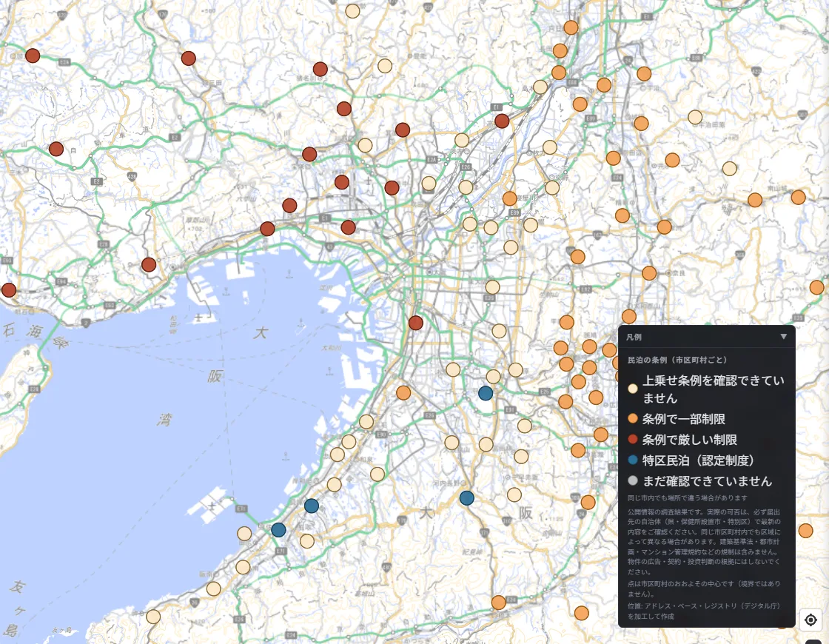This screenshot has width=829, height=644.
Task: Click the 位置: アドレス・ベース・レジストリ attribution text
Action: [704, 611]
